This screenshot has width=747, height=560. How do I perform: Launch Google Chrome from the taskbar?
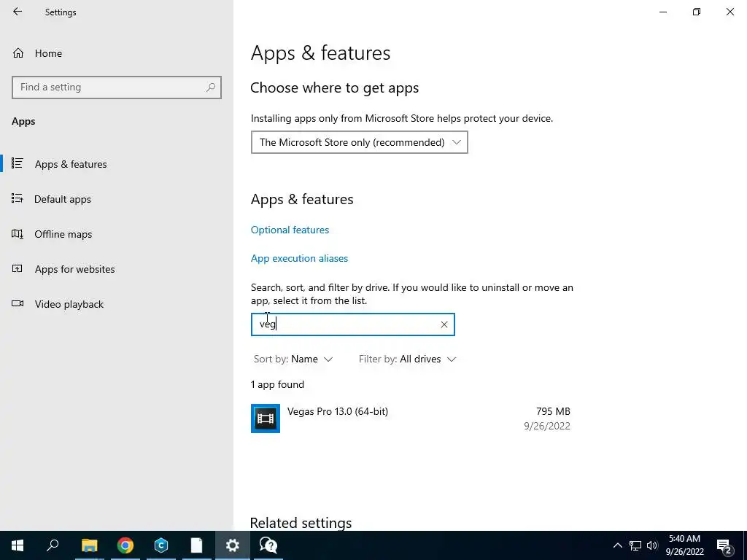125,545
